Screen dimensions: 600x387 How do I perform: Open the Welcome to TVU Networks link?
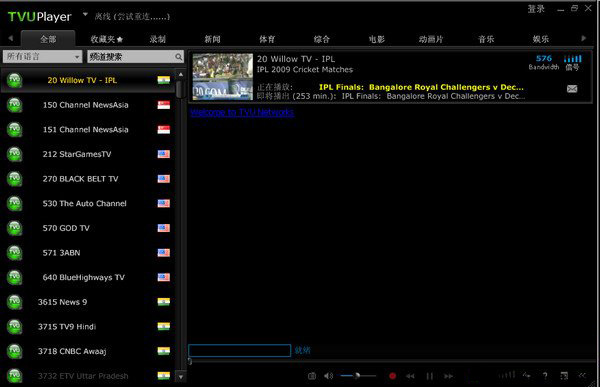point(242,112)
